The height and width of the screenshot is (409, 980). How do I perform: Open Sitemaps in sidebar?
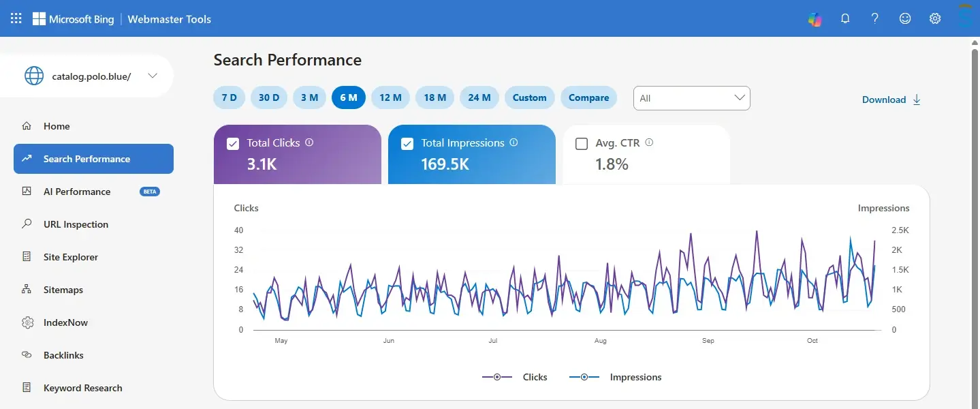93,290
